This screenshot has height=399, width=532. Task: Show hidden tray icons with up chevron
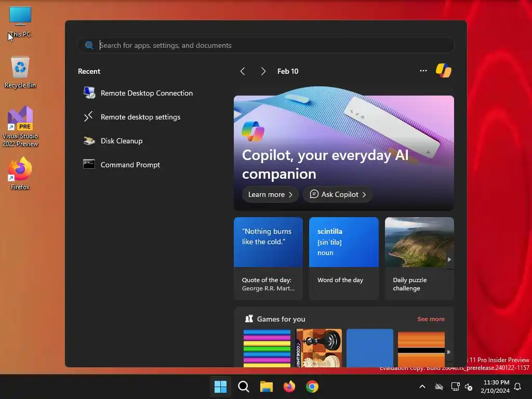(x=422, y=387)
